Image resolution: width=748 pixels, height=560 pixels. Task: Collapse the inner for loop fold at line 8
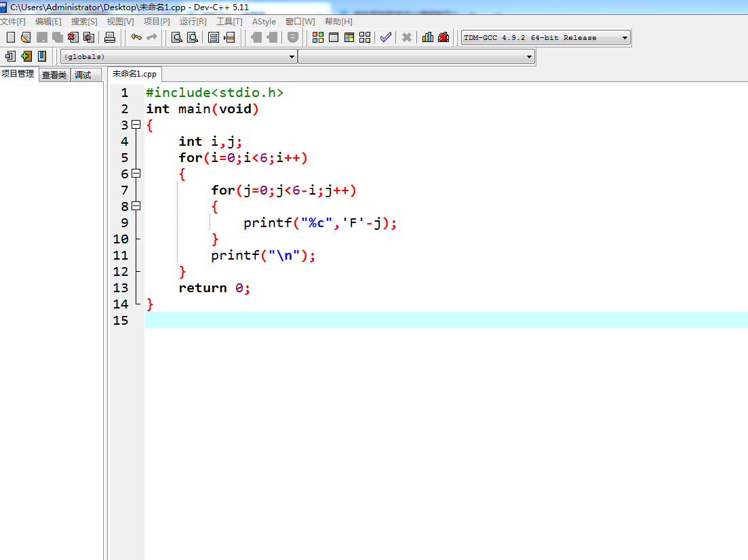pyautogui.click(x=136, y=206)
